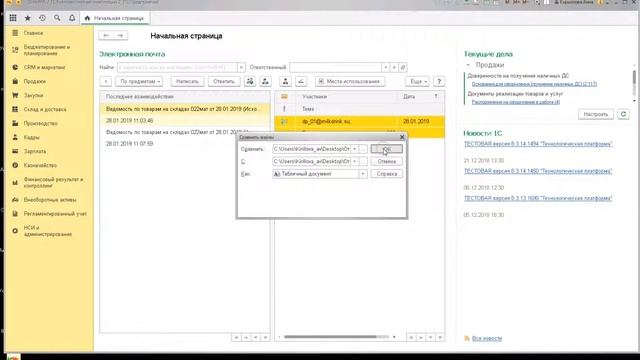Click Места использования button
This screenshot has height=360, width=640.
click(x=350, y=82)
